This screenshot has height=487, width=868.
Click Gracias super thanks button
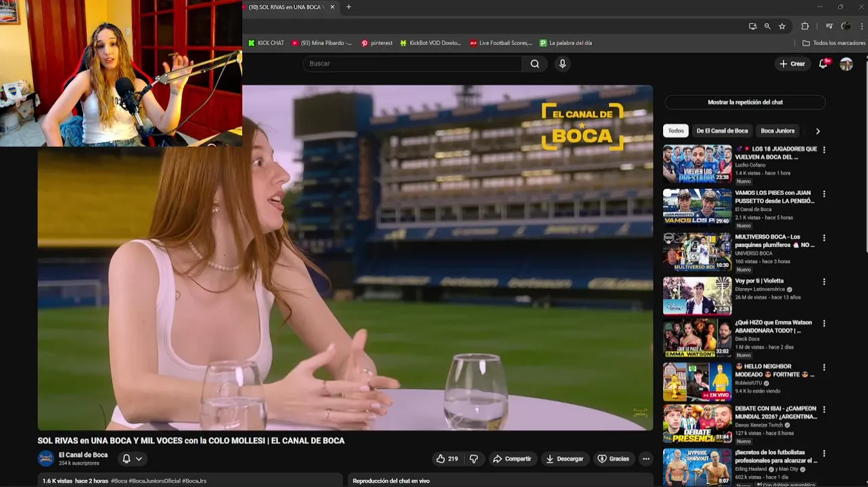tap(613, 459)
